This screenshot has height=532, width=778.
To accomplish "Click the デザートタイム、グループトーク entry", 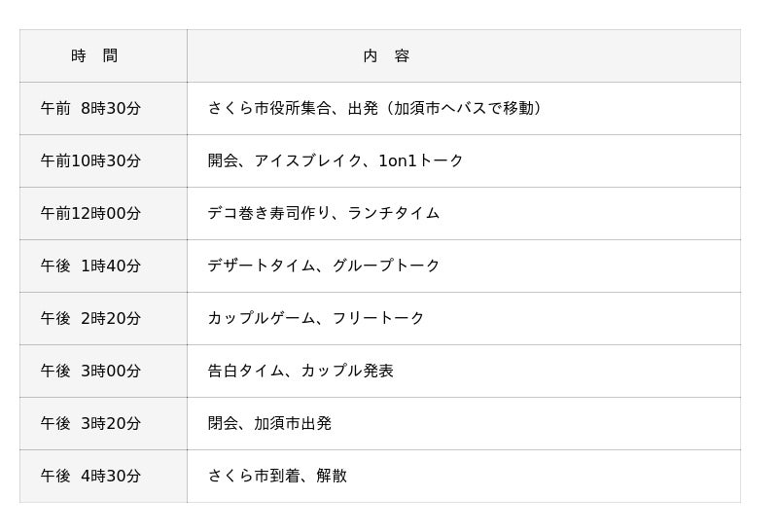I will point(324,266).
